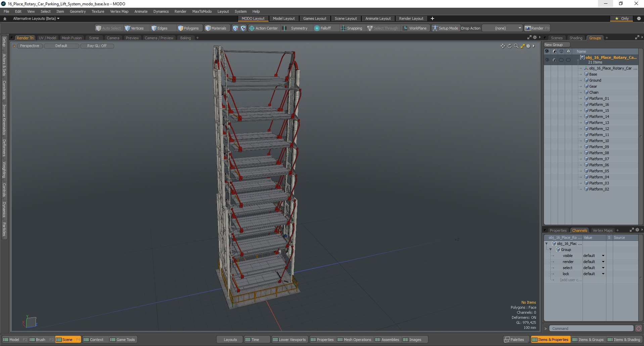Image resolution: width=644 pixels, height=346 pixels.
Task: Switch to Model Layout tab
Action: tap(284, 18)
